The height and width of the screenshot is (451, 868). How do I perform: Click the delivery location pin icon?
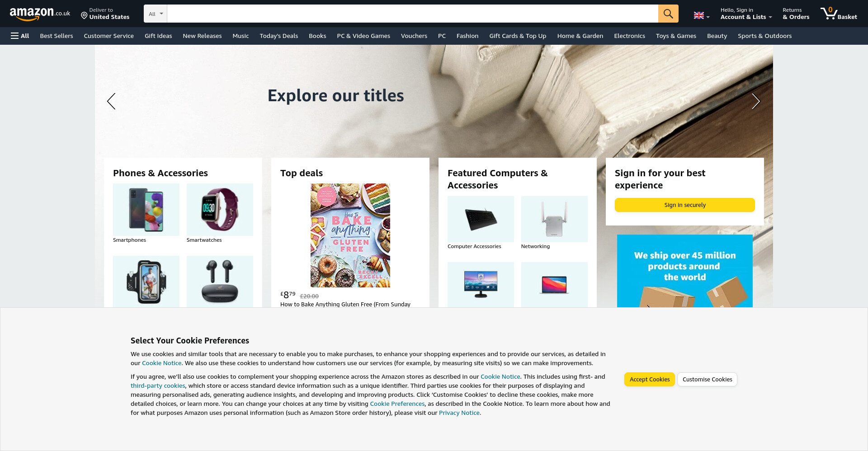(x=84, y=16)
